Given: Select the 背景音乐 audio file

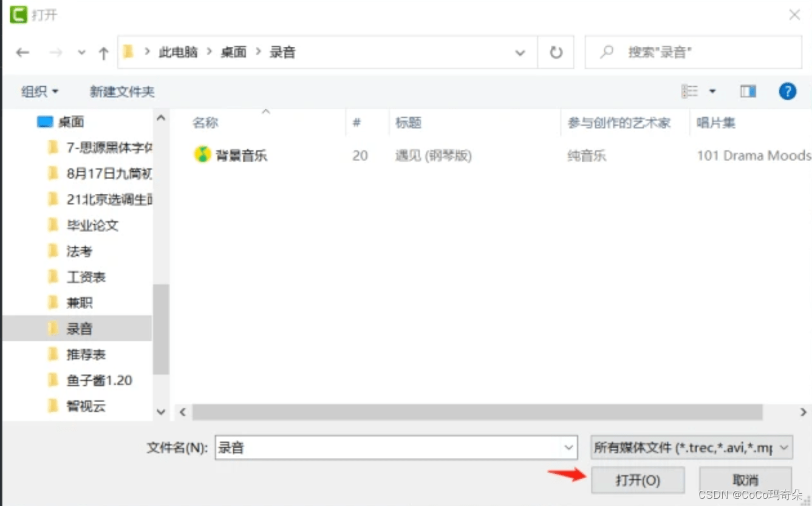Looking at the screenshot, I should point(241,156).
